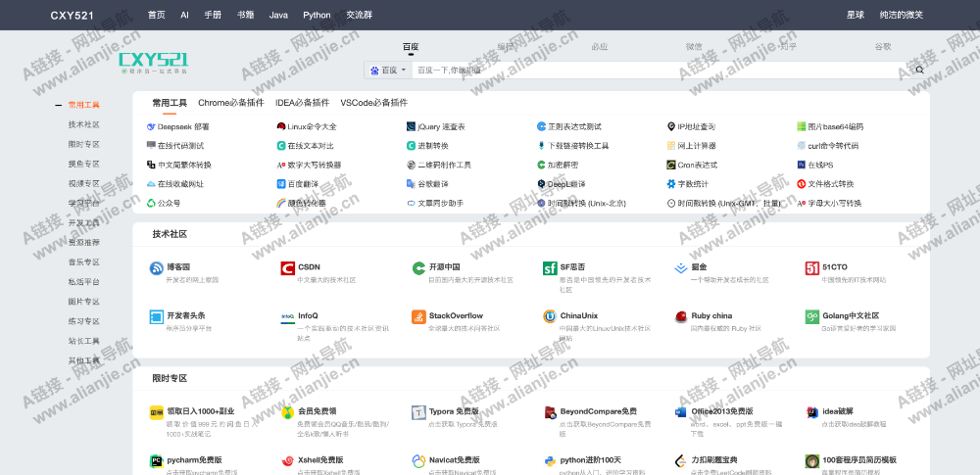Select the 微信 search tab
The height and width of the screenshot is (475, 980).
(x=694, y=47)
